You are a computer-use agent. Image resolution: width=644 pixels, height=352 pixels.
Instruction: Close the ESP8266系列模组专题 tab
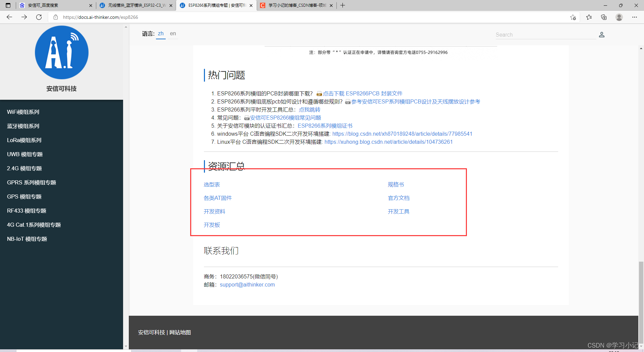tap(251, 5)
